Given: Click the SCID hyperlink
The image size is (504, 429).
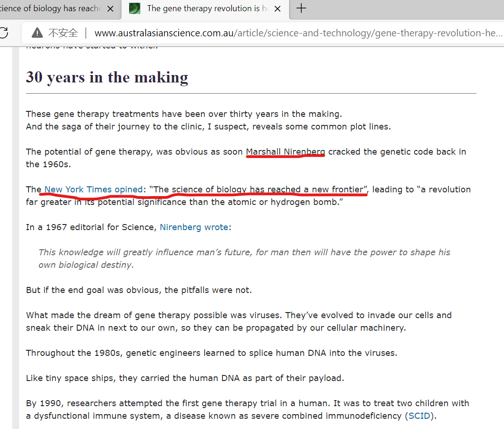Looking at the screenshot, I should [419, 416].
